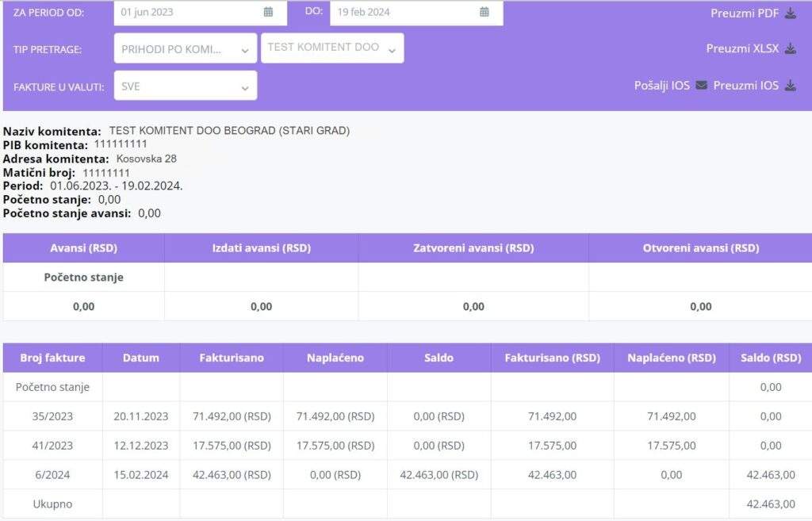Click the Saldo (RSD) column header
The width and height of the screenshot is (812, 521).
pyautogui.click(x=771, y=358)
